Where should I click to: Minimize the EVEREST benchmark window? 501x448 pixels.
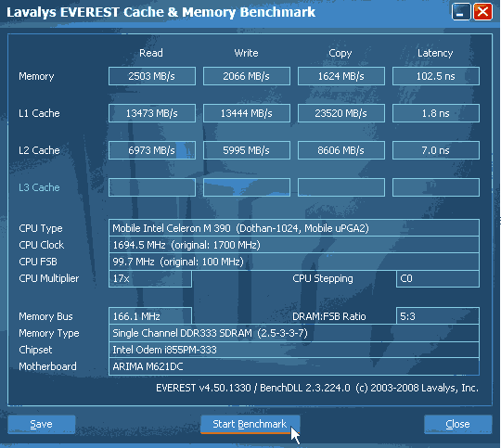point(461,12)
